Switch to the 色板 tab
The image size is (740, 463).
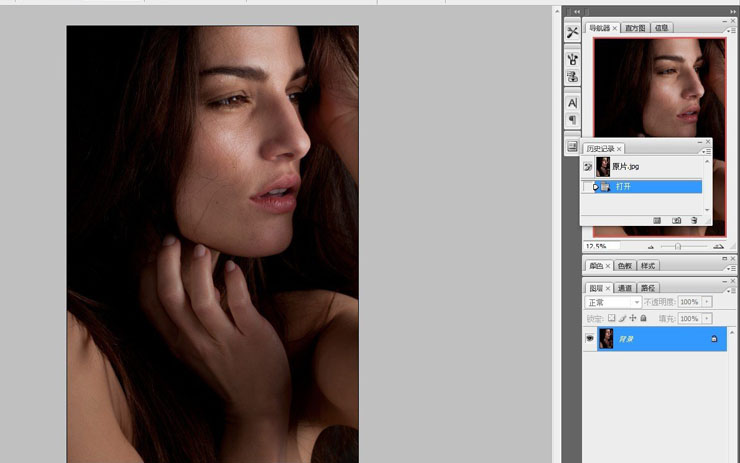625,266
